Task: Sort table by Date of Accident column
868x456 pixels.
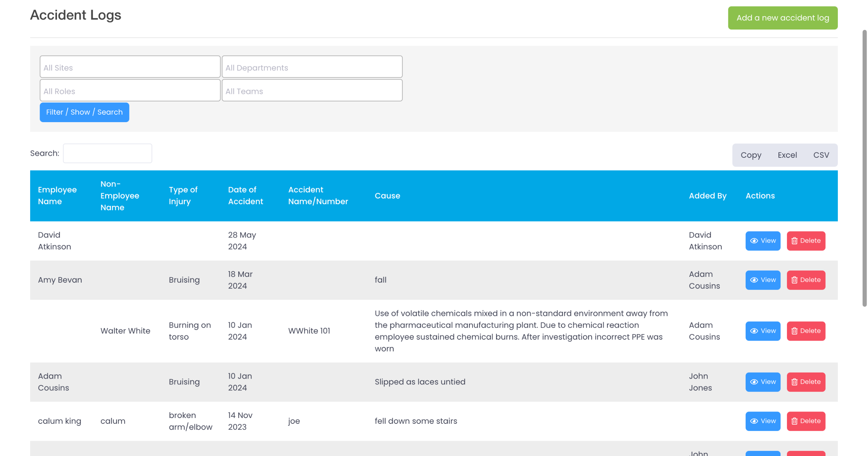Action: point(245,195)
